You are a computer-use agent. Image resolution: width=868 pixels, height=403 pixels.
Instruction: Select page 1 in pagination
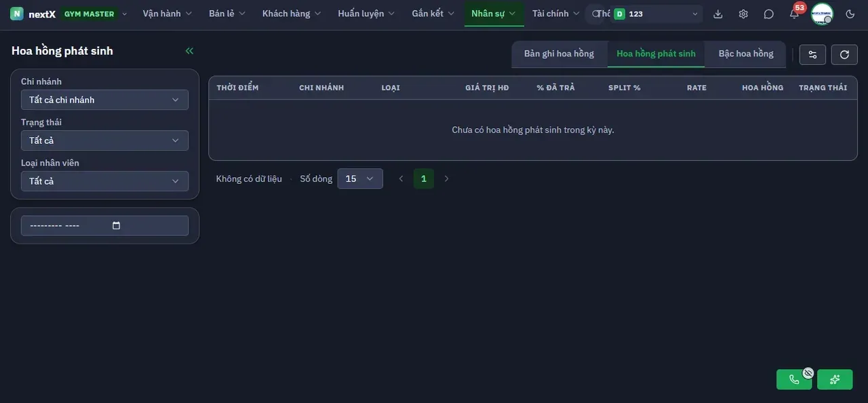pos(424,178)
